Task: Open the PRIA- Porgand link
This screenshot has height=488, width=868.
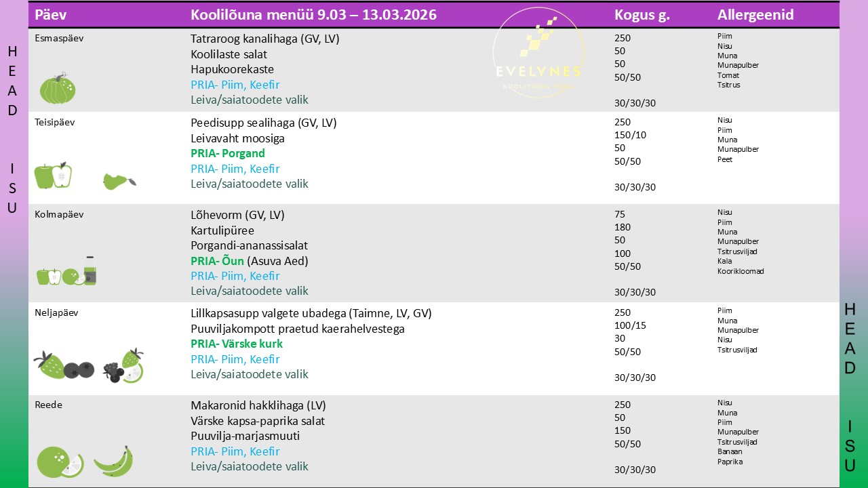Action: coord(227,154)
